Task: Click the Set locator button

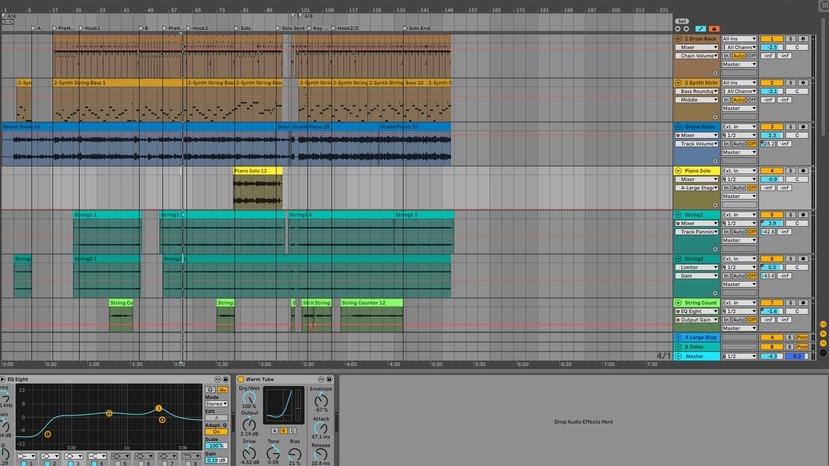Action: (682, 20)
